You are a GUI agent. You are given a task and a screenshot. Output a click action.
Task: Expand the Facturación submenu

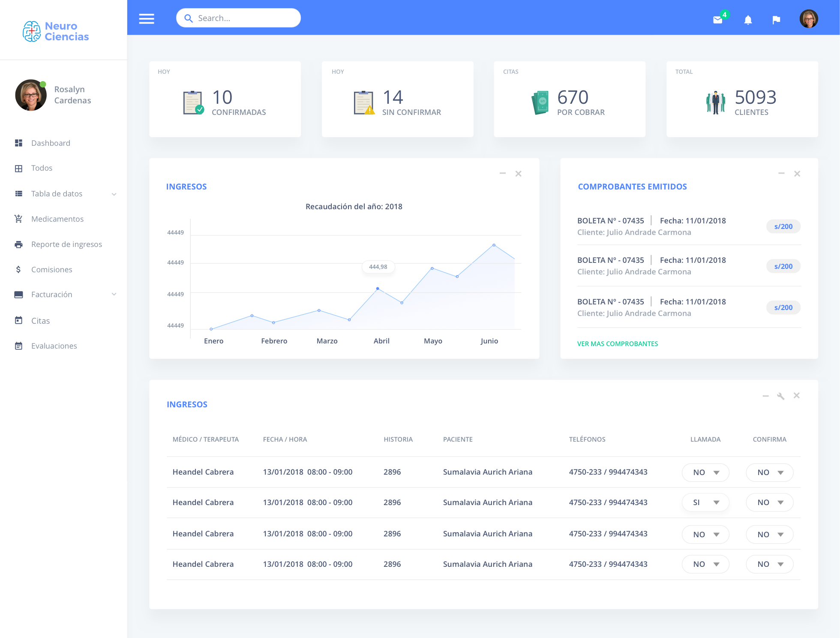coord(114,295)
